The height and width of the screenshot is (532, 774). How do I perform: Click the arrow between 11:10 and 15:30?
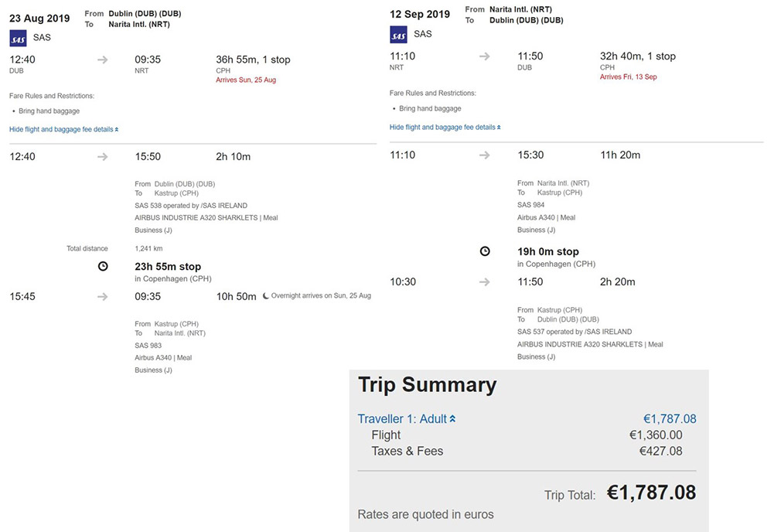pyautogui.click(x=485, y=155)
